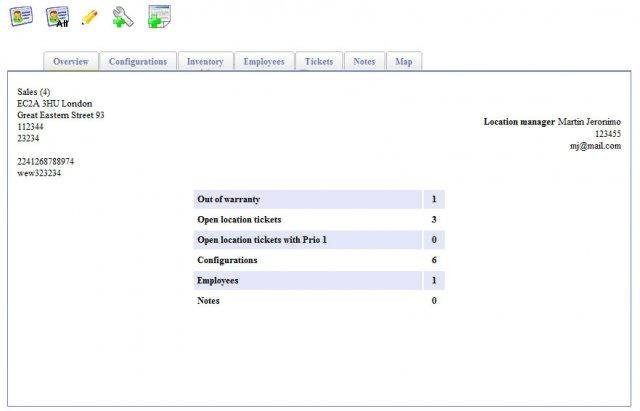The height and width of the screenshot is (411, 640).
Task: Click the number 112344
Action: pyautogui.click(x=30, y=127)
